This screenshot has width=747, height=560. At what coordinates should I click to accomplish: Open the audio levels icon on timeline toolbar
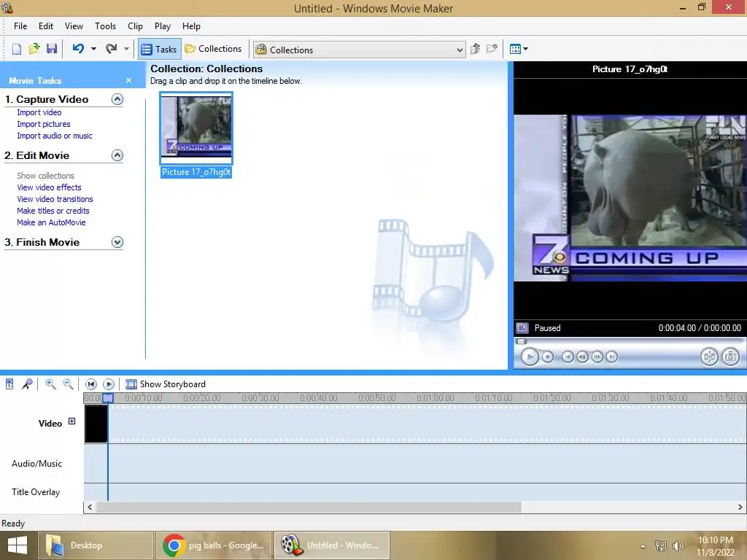pos(9,384)
